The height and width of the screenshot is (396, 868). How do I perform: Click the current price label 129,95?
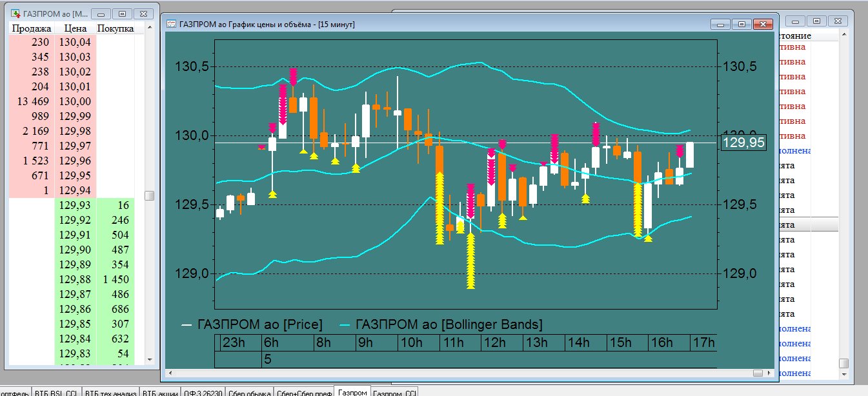[x=743, y=143]
